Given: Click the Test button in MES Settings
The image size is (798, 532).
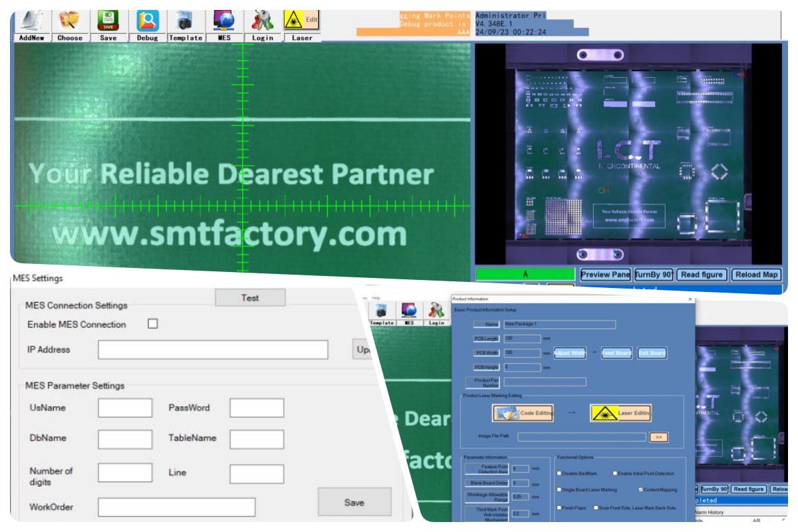Looking at the screenshot, I should click(250, 298).
